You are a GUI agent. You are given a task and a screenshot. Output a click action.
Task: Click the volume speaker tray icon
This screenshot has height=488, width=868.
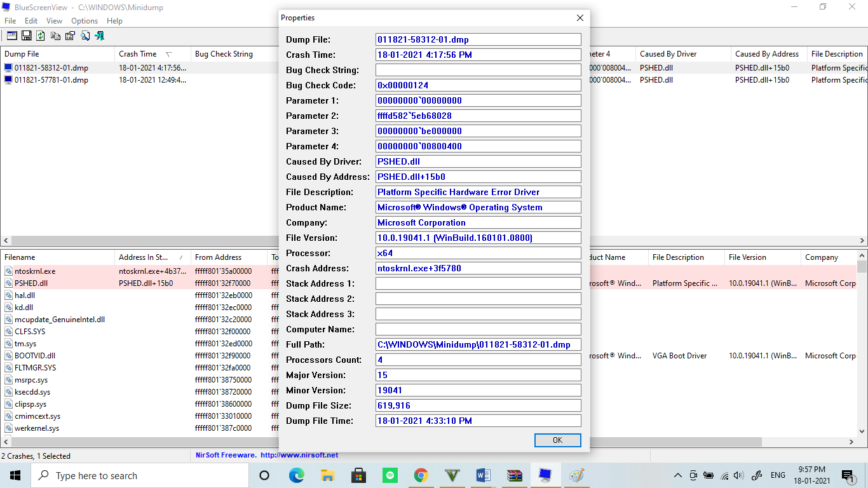738,475
